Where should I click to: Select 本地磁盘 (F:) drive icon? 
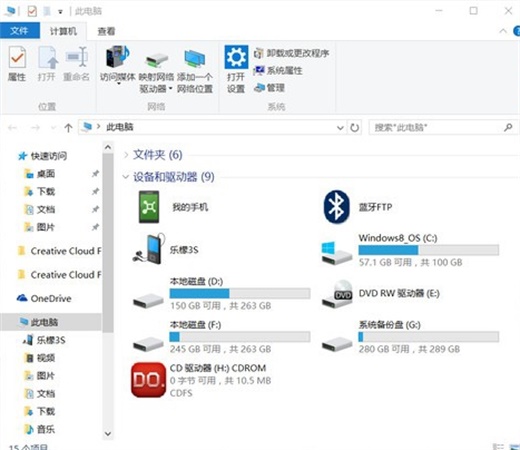(148, 343)
